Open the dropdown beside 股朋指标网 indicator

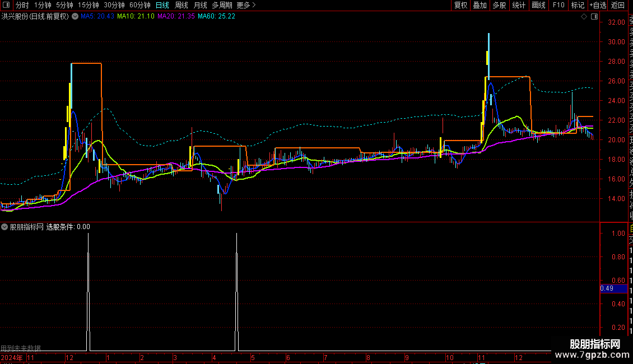(4, 227)
